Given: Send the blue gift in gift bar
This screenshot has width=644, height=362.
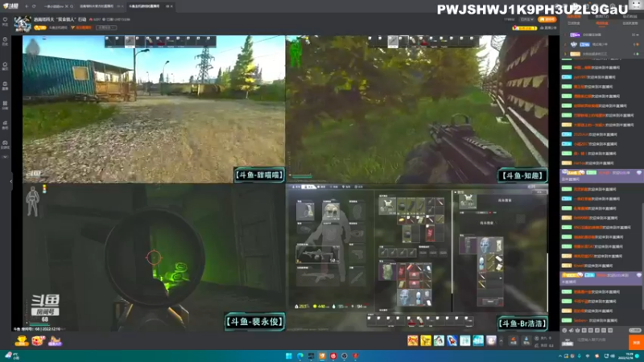Looking at the screenshot, I should coord(478,340).
